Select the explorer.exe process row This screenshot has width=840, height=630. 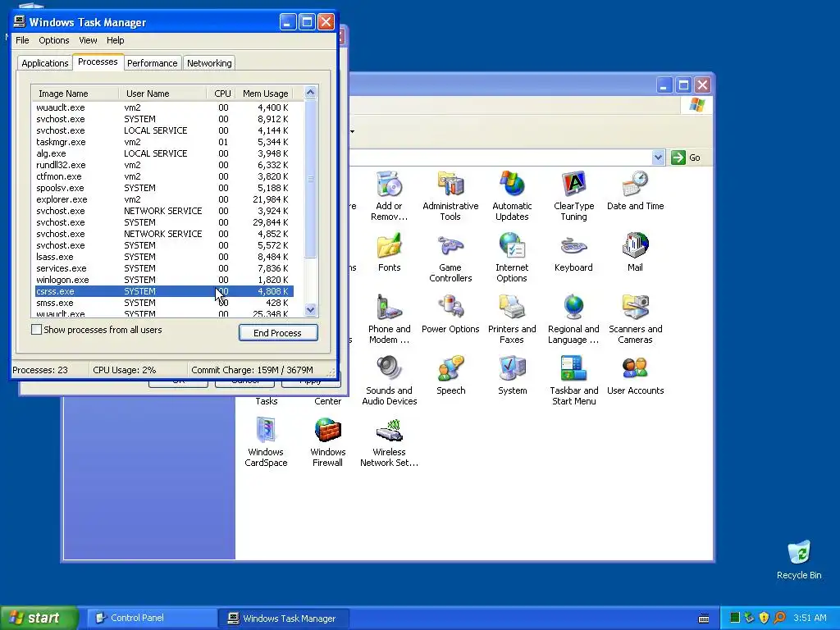click(x=164, y=199)
